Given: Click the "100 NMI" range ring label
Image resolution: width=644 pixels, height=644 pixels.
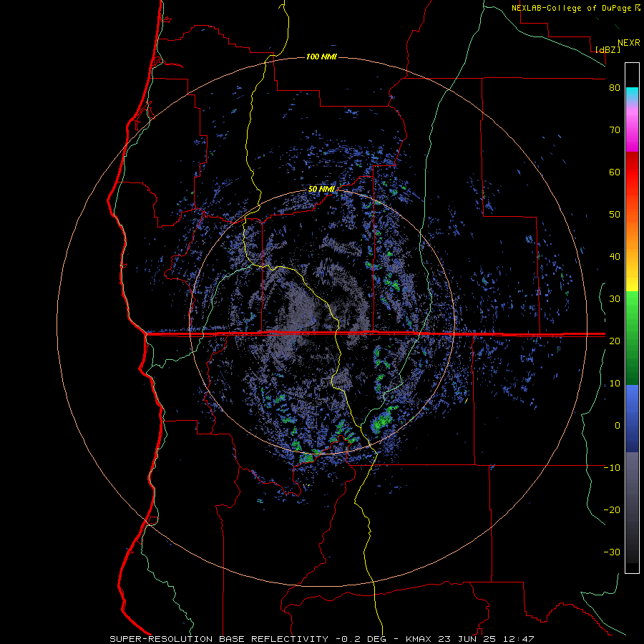Looking at the screenshot, I should (321, 57).
